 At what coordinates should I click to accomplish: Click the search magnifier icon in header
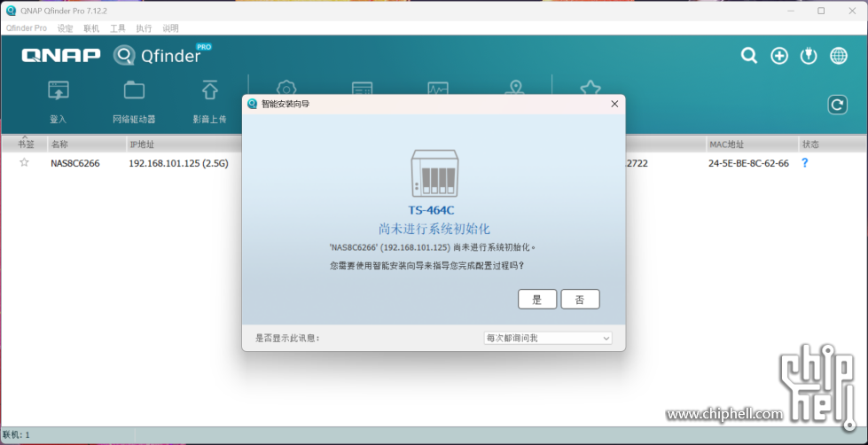tap(749, 55)
